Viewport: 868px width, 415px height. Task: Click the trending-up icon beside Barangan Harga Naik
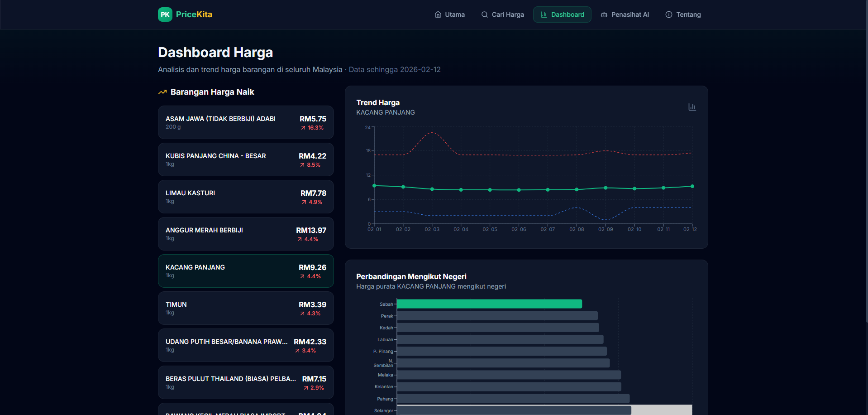(x=162, y=92)
